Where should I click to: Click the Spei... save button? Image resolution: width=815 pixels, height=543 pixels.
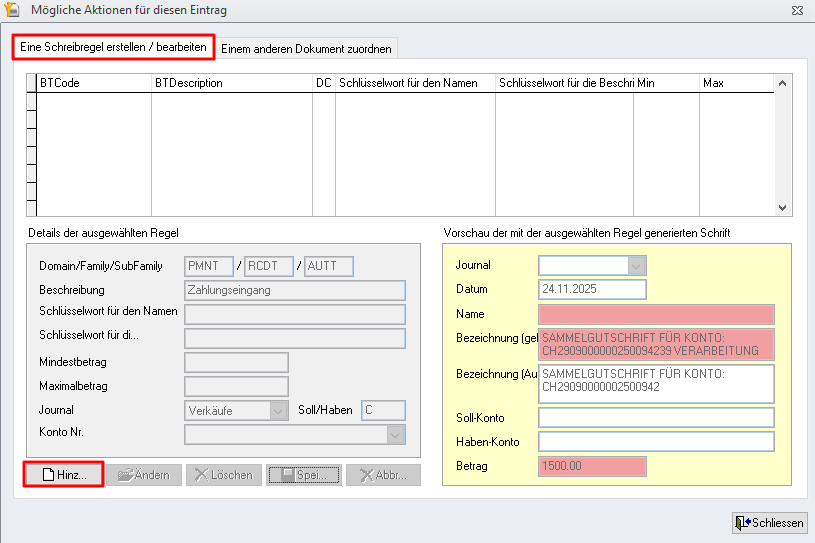304,475
